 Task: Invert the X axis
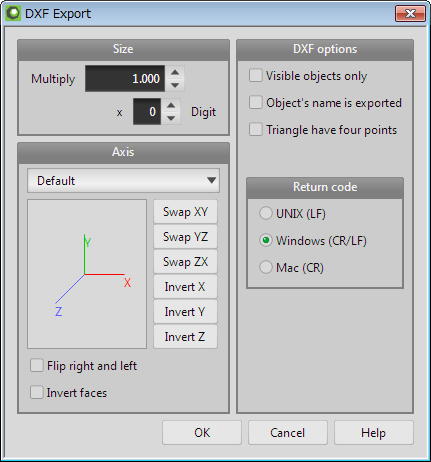pyautogui.click(x=185, y=287)
